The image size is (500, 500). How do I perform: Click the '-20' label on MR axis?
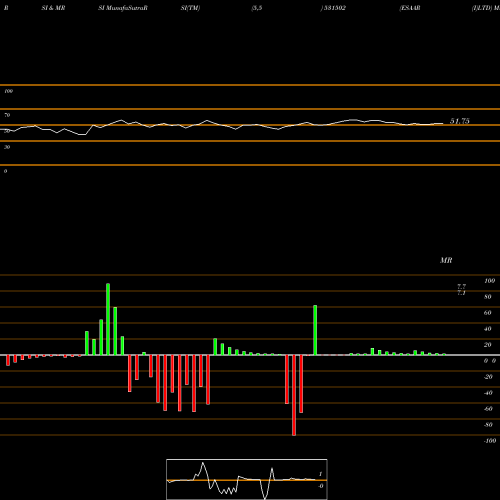(488, 377)
